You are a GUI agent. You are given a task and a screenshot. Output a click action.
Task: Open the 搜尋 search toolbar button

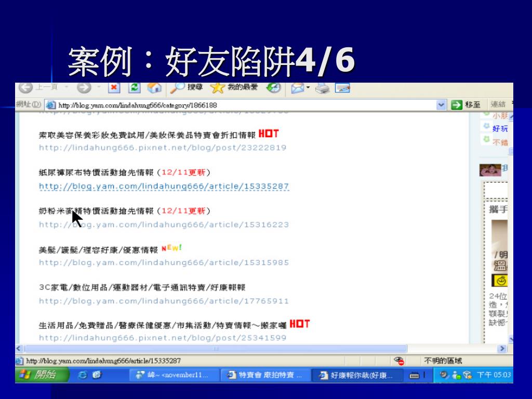187,87
